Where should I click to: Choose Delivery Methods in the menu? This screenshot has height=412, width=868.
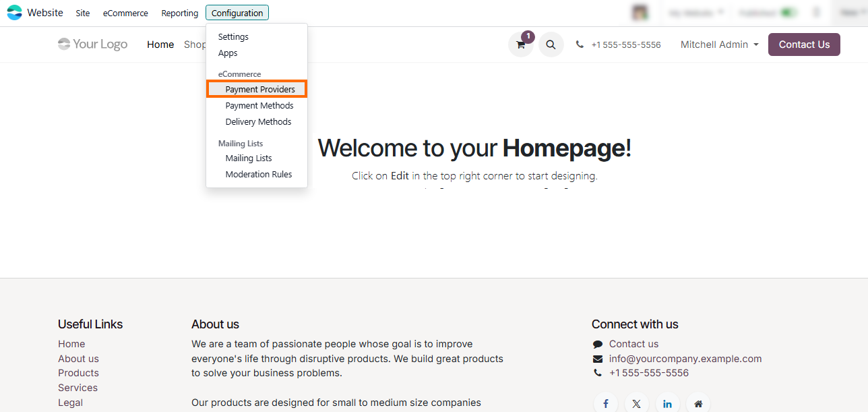coord(258,122)
